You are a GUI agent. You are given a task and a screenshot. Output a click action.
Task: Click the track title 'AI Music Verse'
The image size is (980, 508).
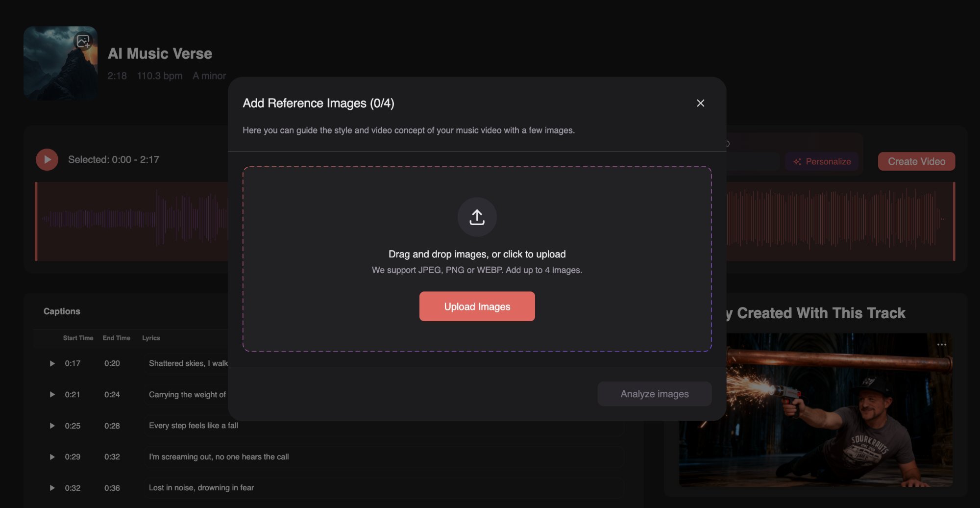coord(160,53)
